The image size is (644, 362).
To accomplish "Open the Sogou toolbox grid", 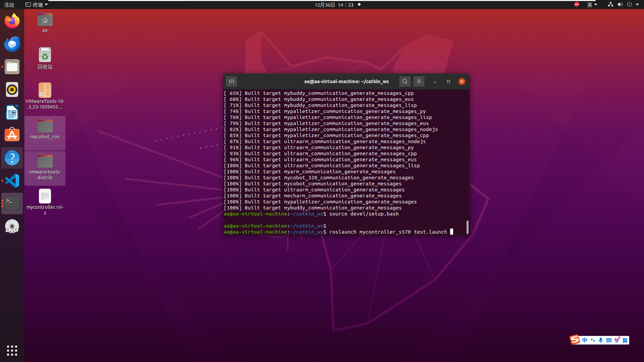I will [x=625, y=340].
